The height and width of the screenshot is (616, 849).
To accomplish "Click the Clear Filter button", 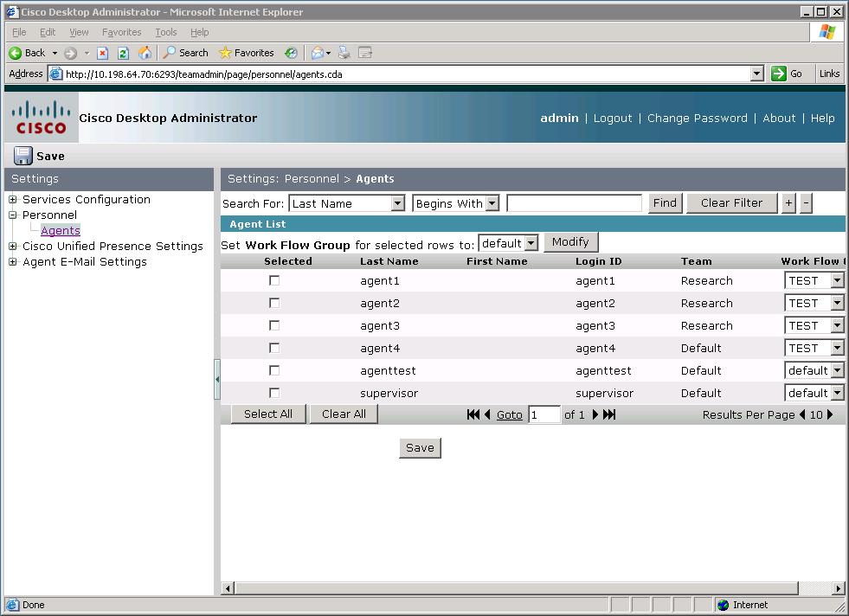I will pos(731,203).
